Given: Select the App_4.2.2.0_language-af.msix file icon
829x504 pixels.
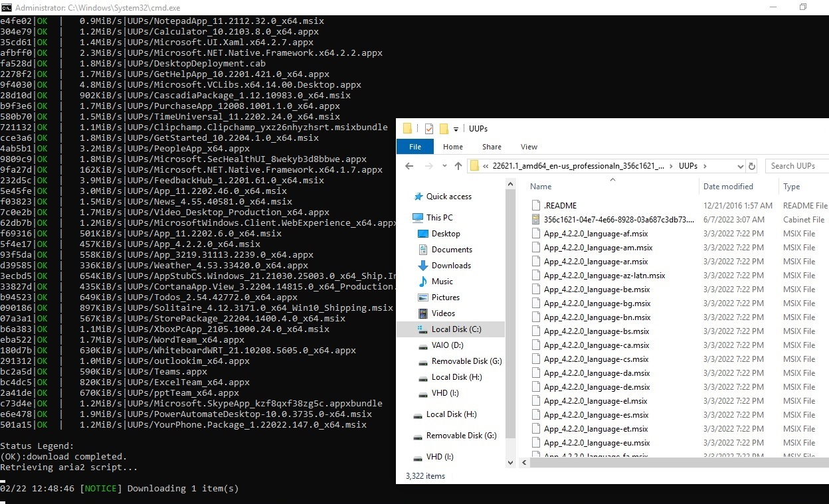Looking at the screenshot, I should tap(537, 234).
